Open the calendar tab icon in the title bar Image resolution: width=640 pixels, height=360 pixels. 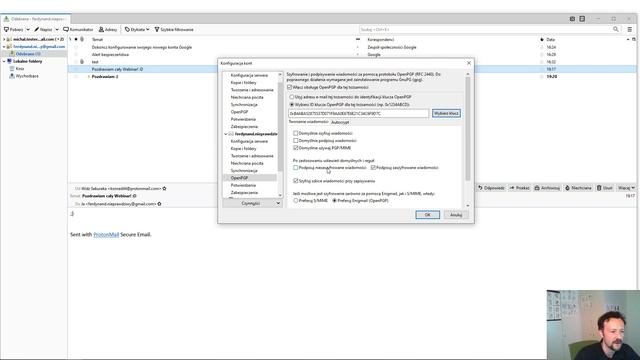(572, 19)
